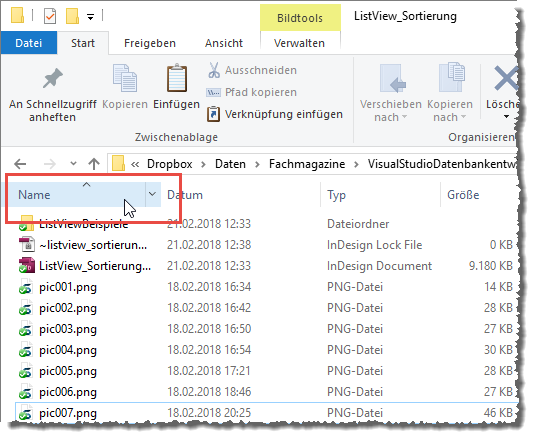Click date 18.02.2018 17:21
The image size is (536, 442).
tap(209, 371)
